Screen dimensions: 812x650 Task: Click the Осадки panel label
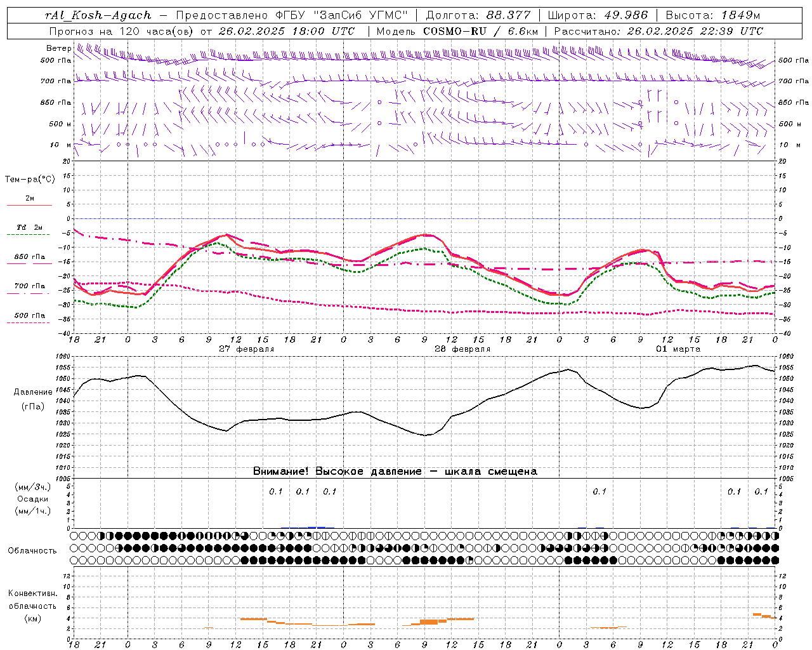33,499
